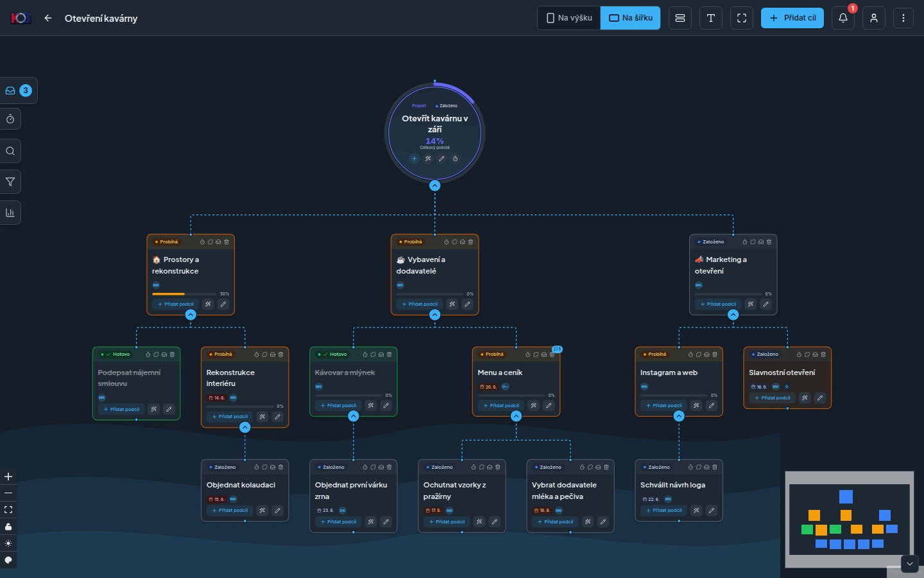Collapse Prostory a rekonstrukce subgoals
Image resolution: width=924 pixels, height=578 pixels.
[191, 315]
